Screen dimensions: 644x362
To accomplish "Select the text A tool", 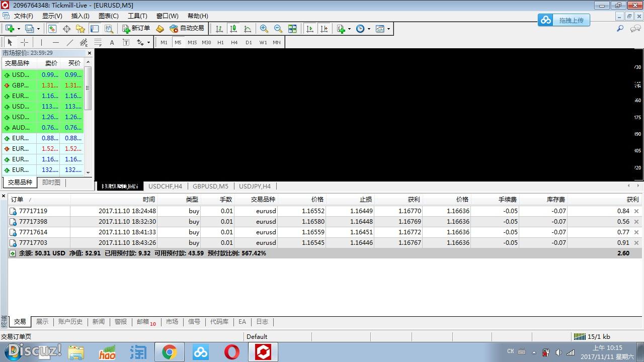I will pyautogui.click(x=112, y=42).
